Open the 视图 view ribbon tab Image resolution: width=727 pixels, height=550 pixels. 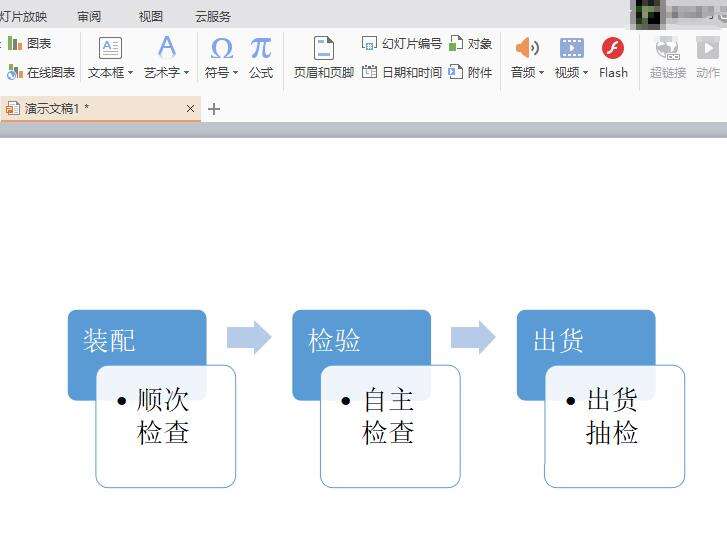151,17
